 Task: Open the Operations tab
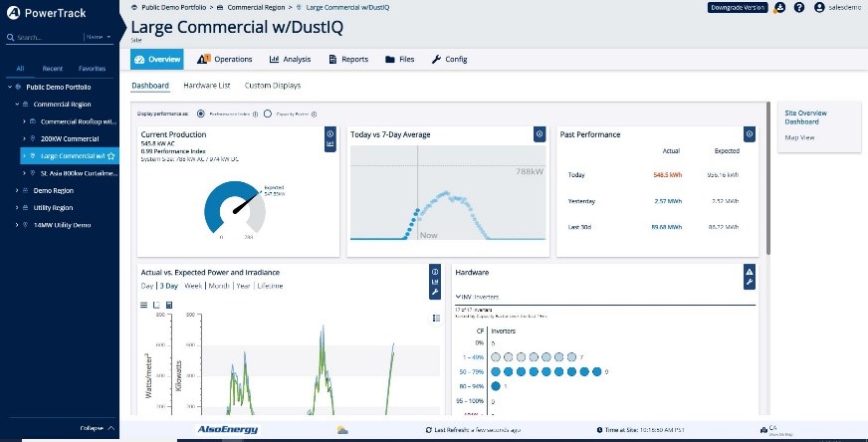pyautogui.click(x=225, y=60)
